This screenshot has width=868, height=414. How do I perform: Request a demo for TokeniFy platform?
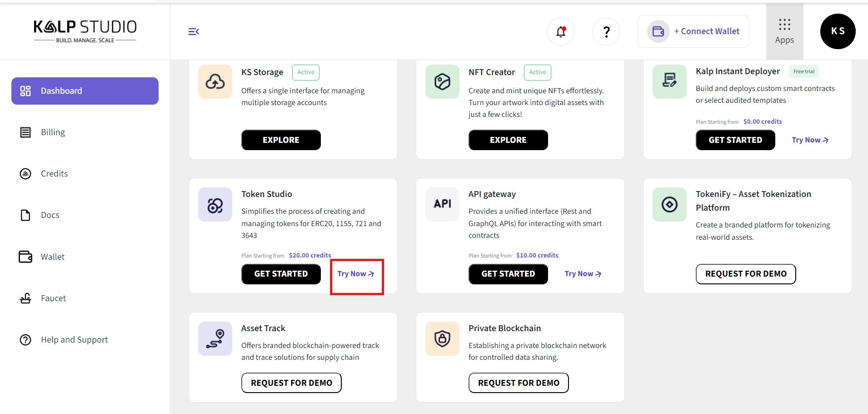(x=745, y=274)
